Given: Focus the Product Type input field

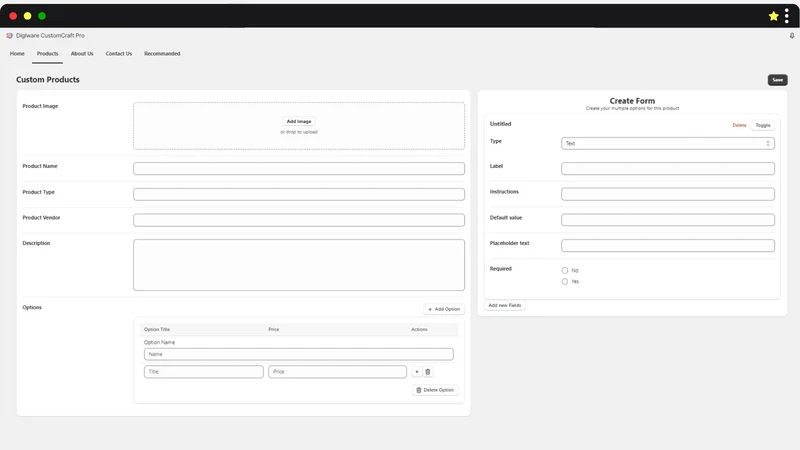Looking at the screenshot, I should (x=298, y=194).
